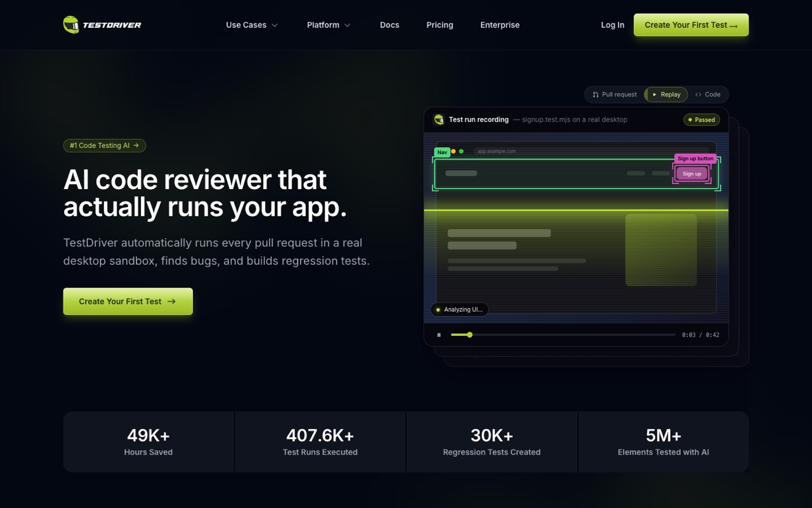Screen dimensions: 812x508
Task: Click the TestDriver helmet logo
Action: pyautogui.click(x=102, y=25)
